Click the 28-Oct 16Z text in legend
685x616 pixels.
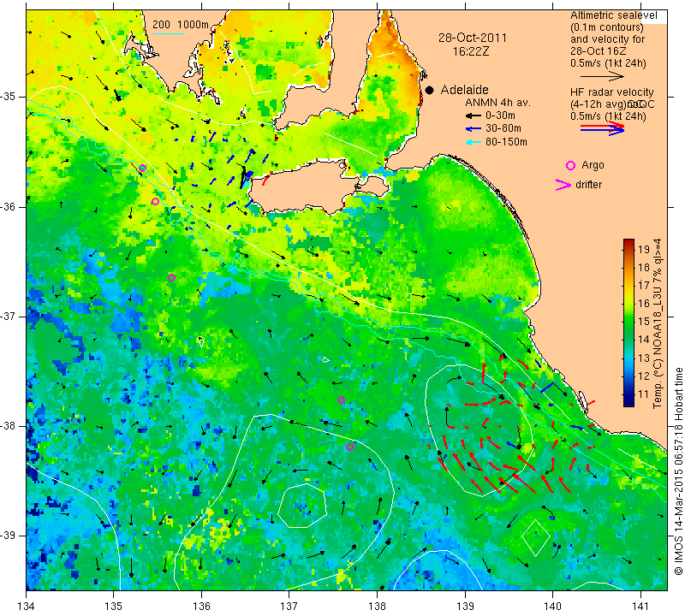[599, 51]
